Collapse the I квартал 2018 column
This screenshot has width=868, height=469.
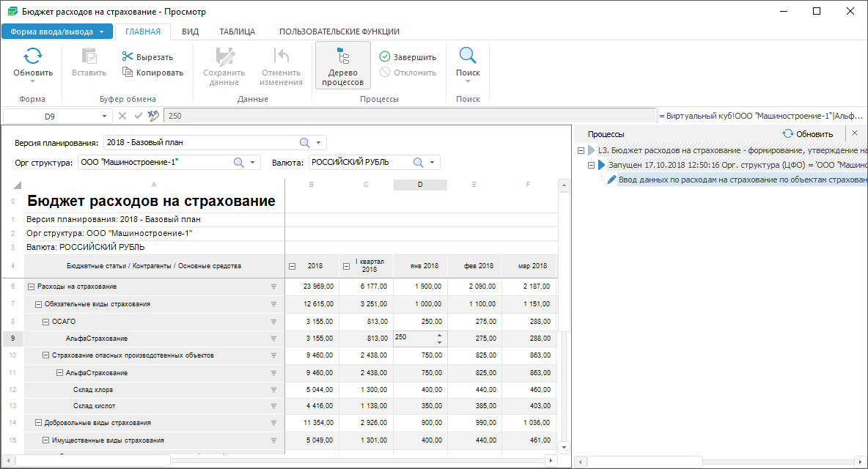point(347,266)
